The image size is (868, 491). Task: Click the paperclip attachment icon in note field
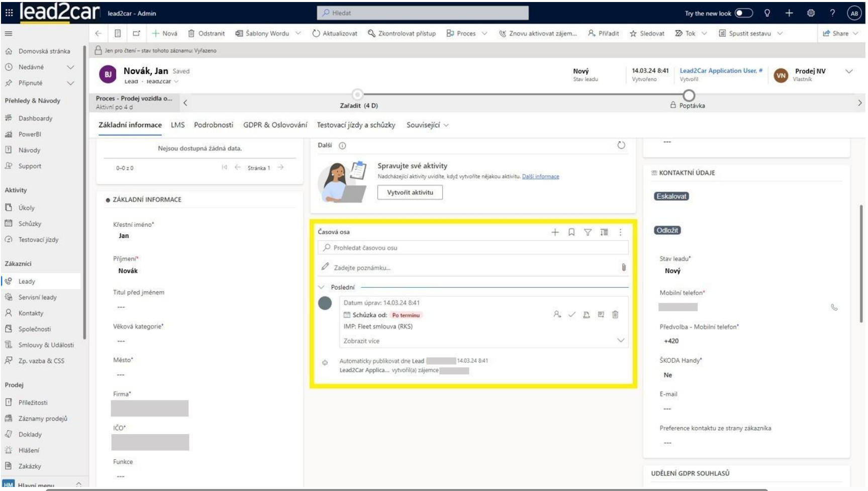624,267
